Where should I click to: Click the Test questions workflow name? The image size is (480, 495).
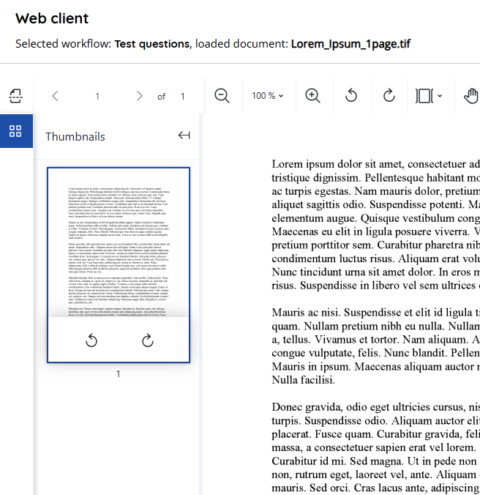click(152, 44)
